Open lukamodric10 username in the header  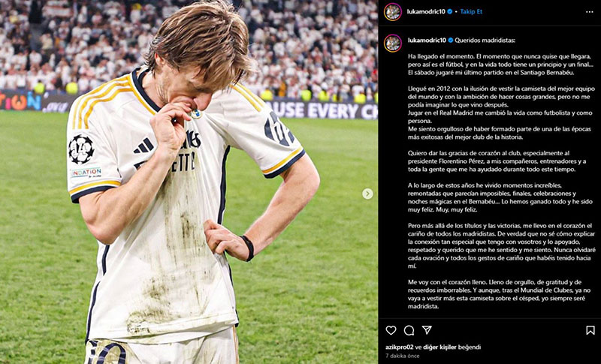click(426, 11)
